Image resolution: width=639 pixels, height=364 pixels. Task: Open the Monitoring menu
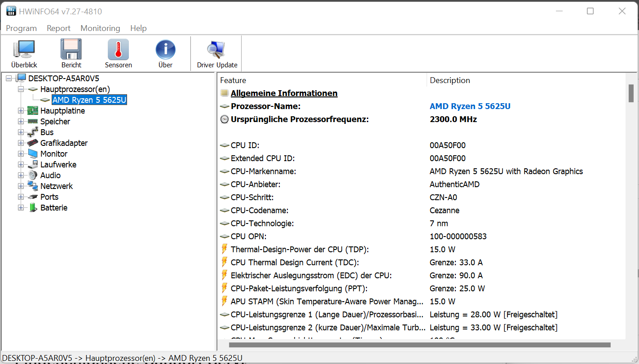(x=100, y=28)
